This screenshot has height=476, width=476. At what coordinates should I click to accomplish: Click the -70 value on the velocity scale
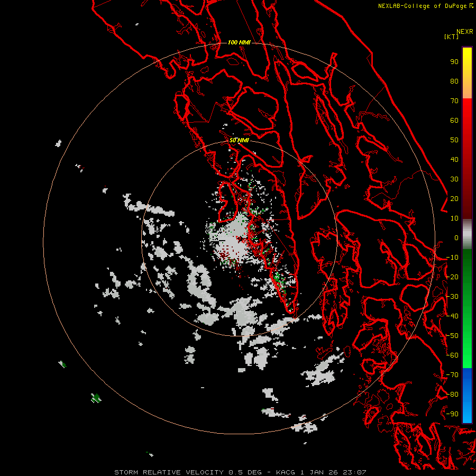(452, 375)
